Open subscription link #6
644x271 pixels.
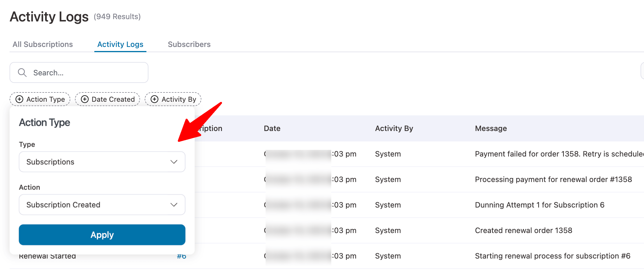click(x=181, y=256)
